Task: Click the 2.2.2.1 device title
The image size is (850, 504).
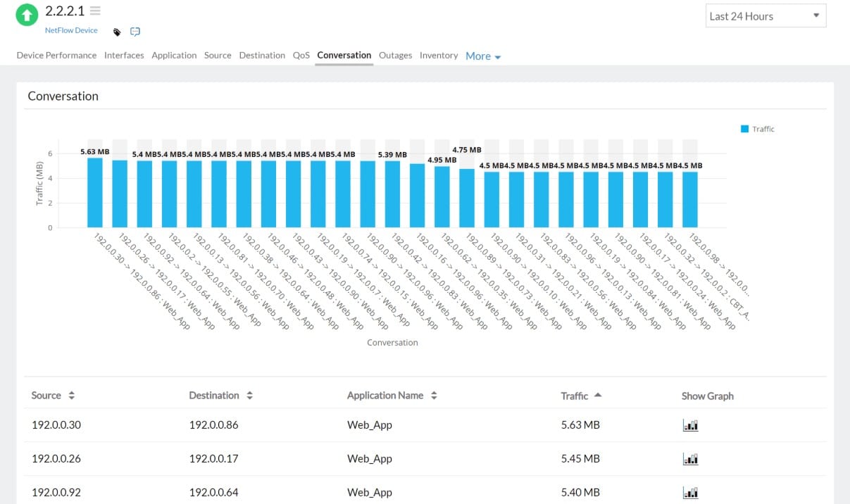Action: [64, 11]
